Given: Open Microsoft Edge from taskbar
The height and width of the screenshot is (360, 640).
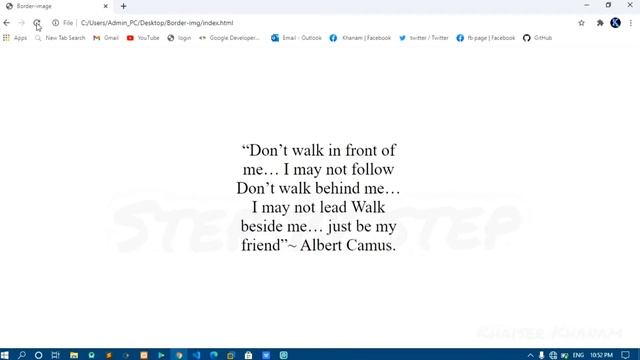Looking at the screenshot, I should (213, 355).
